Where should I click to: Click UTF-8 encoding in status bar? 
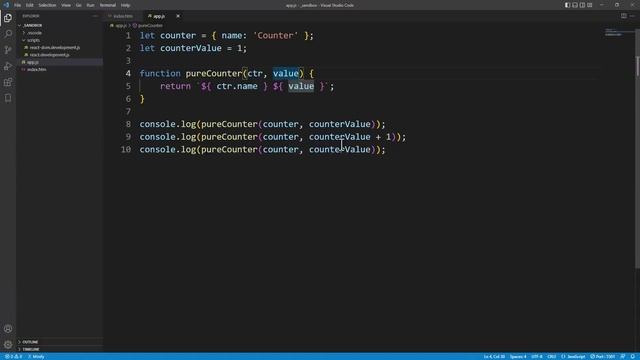pos(536,357)
